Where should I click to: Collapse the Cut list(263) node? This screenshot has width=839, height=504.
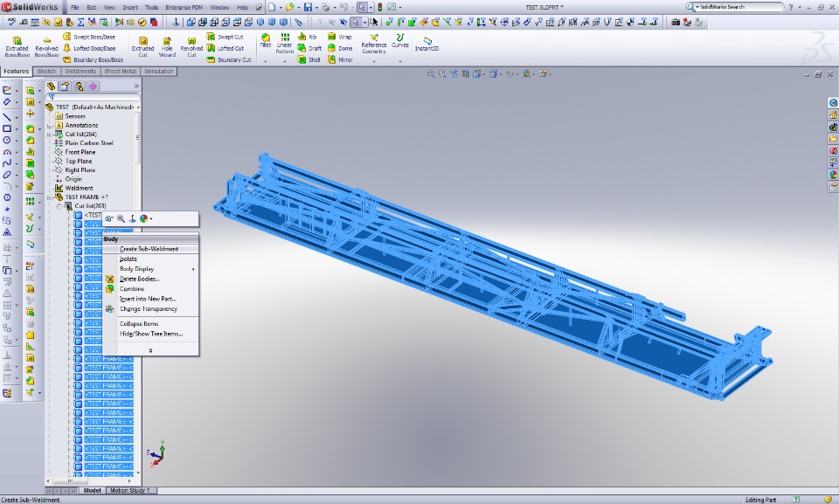pyautogui.click(x=59, y=206)
